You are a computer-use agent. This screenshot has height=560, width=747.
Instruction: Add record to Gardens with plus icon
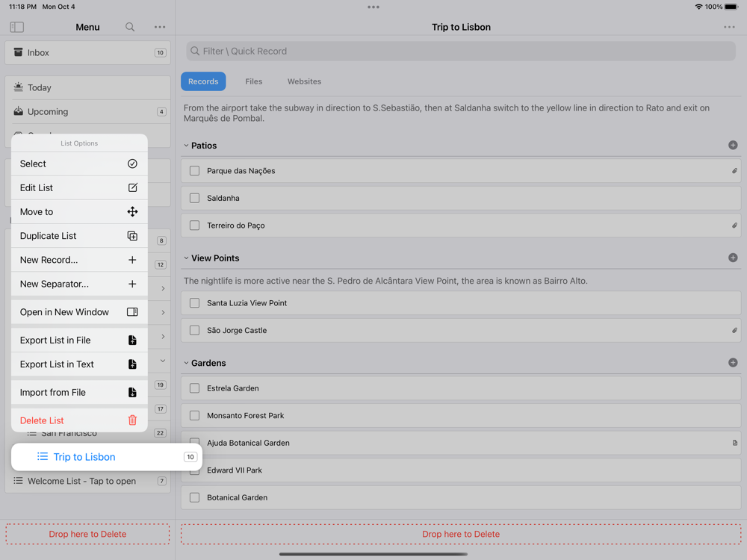pyautogui.click(x=733, y=363)
